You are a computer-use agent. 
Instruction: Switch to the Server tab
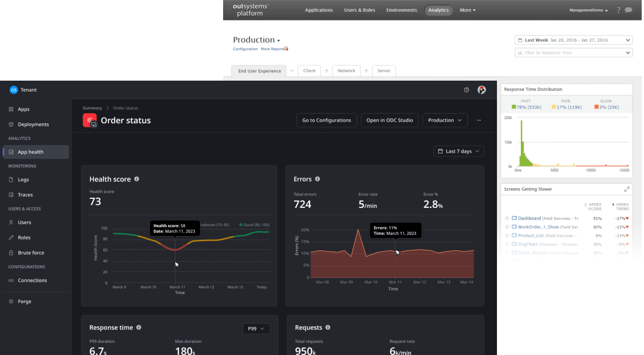point(384,71)
